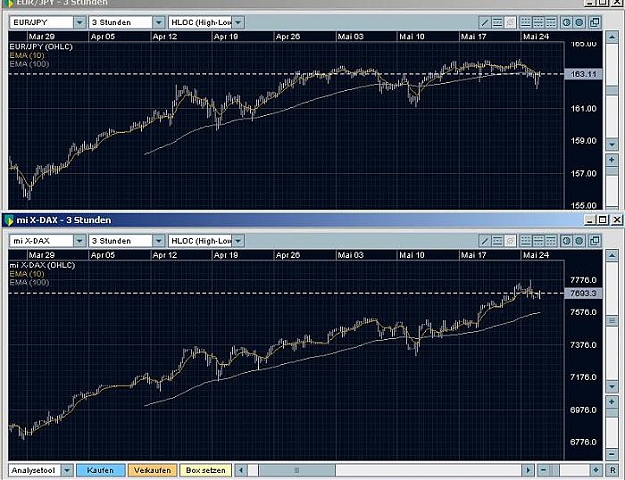Click time-axis zoom in plus button

(596, 470)
